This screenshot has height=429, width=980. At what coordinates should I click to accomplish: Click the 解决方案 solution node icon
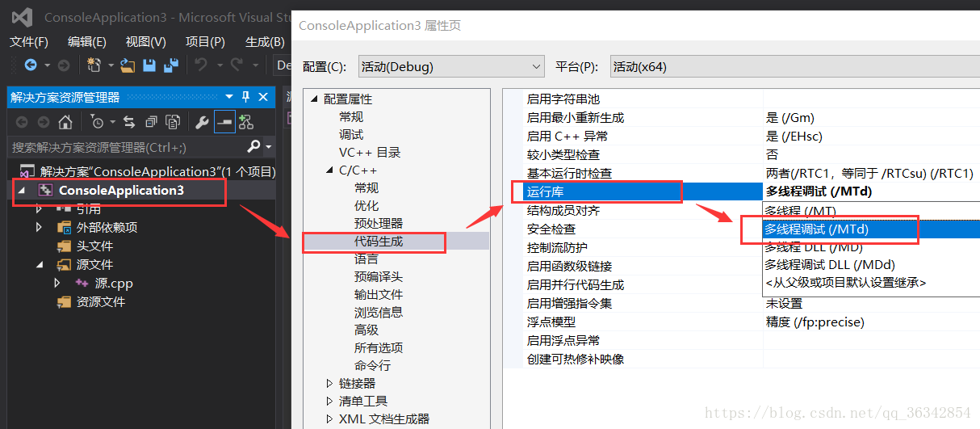[27, 171]
